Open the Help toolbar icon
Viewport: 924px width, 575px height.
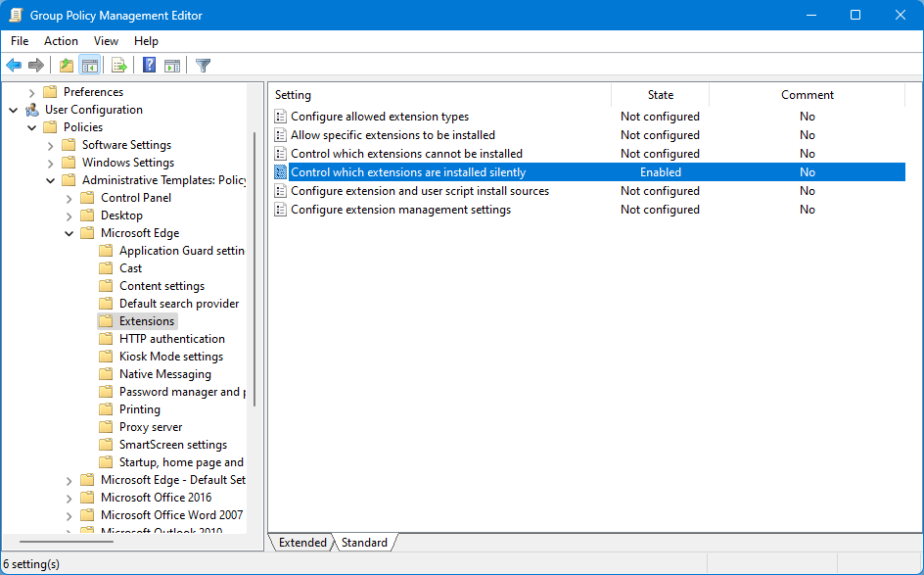tap(150, 66)
